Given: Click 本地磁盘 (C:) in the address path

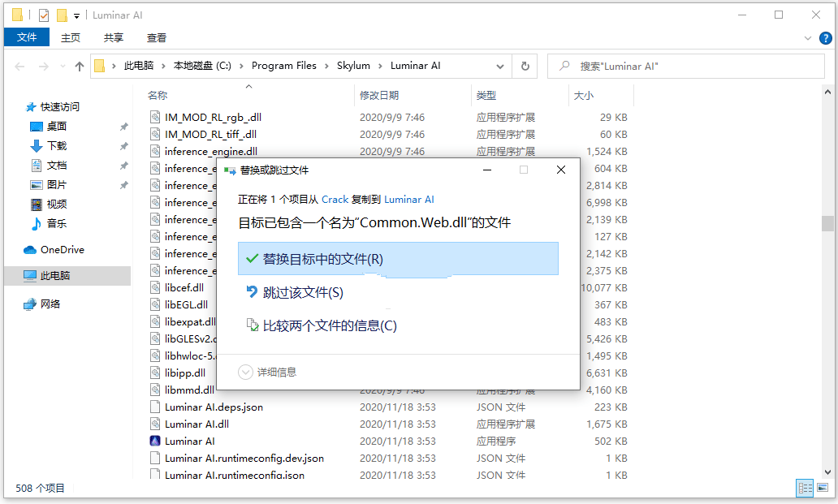Looking at the screenshot, I should [x=202, y=66].
